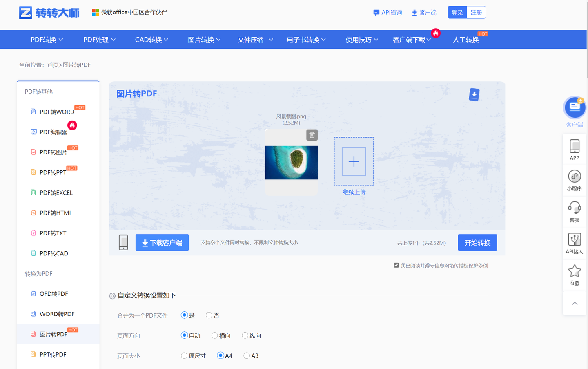The image size is (588, 369).
Task: Click the blue download badge in upload panel
Action: (x=474, y=95)
